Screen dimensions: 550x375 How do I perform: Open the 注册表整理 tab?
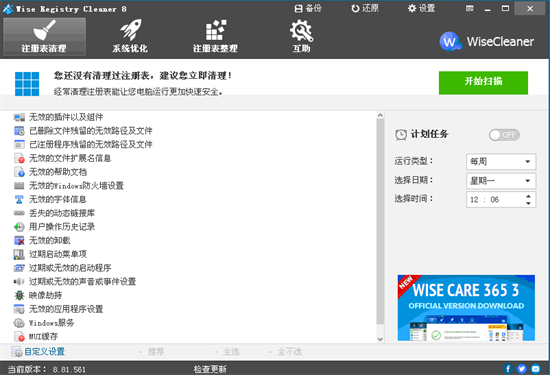click(215, 36)
